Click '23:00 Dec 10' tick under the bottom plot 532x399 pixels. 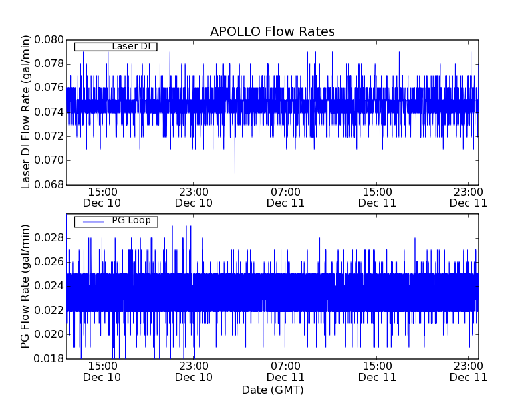[x=194, y=371]
